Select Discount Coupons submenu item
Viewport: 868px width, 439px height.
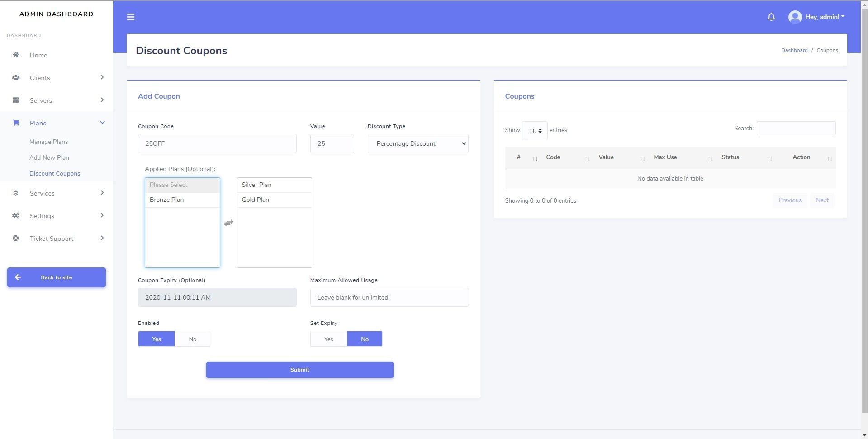[x=55, y=173]
